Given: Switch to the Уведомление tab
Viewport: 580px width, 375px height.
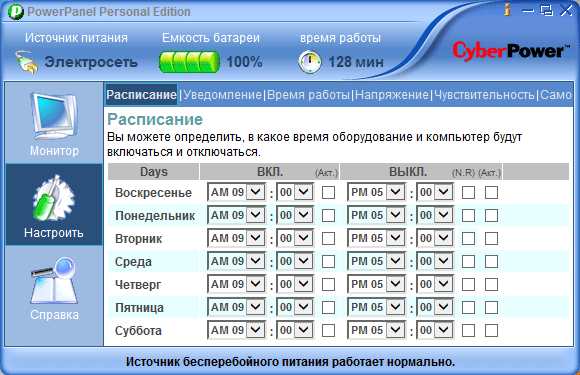Looking at the screenshot, I should pos(222,95).
